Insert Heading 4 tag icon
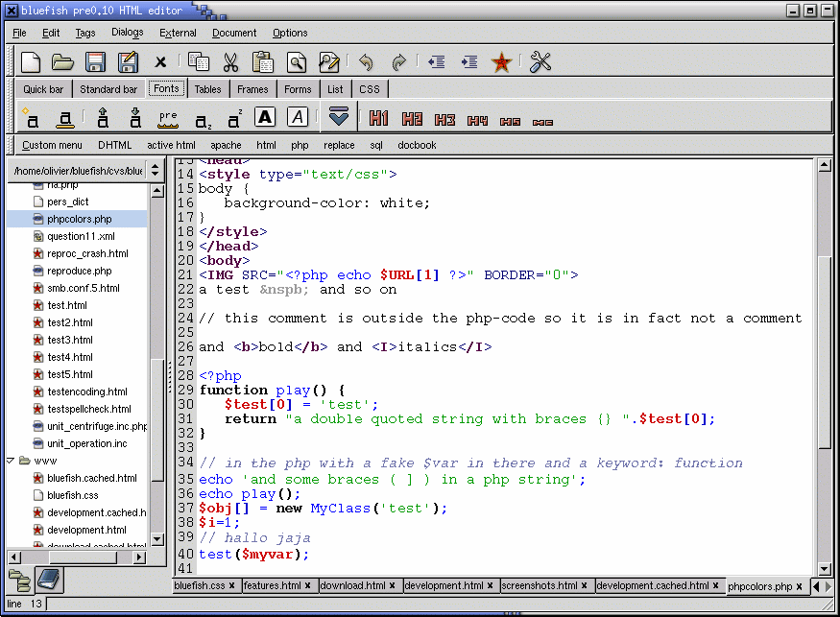 [477, 121]
